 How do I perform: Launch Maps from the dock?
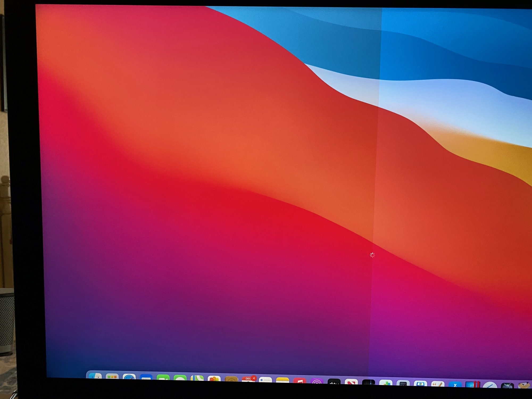197,378
